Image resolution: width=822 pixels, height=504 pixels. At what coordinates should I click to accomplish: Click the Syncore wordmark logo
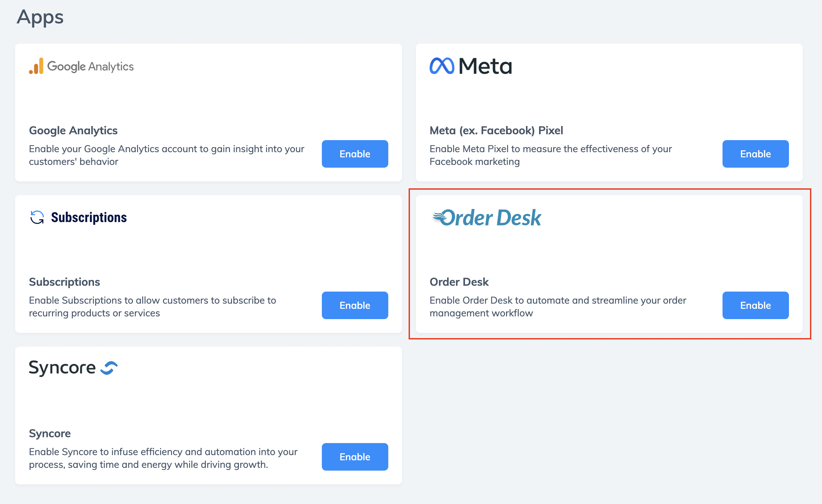click(62, 368)
